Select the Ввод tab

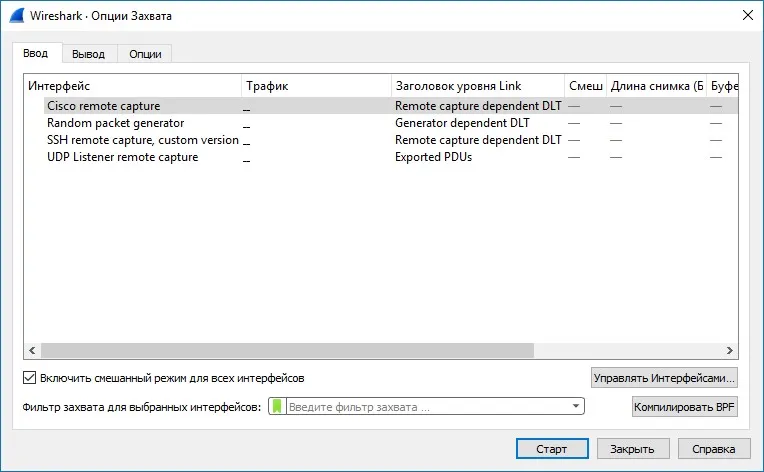[36, 53]
